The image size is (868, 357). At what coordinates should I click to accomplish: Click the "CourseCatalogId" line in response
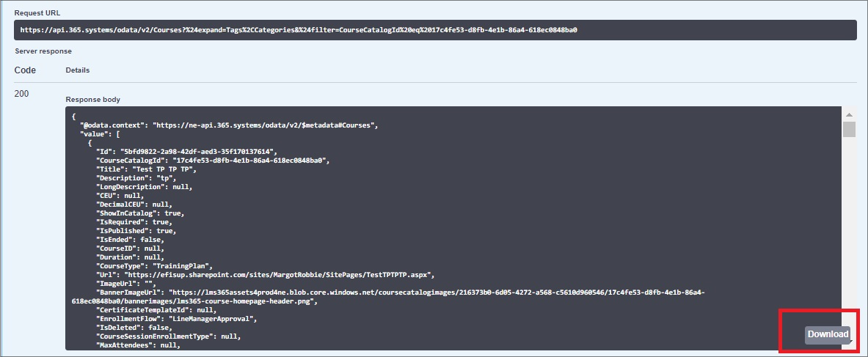[213, 160]
